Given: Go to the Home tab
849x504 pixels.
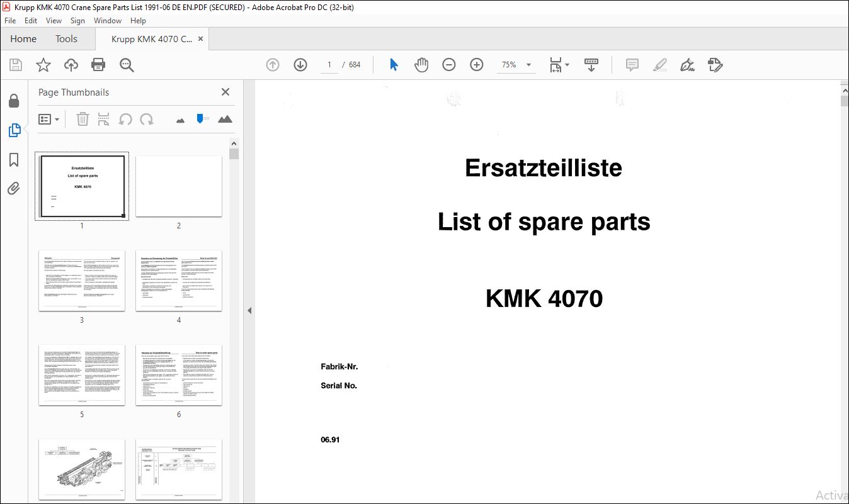Looking at the screenshot, I should click(x=23, y=39).
